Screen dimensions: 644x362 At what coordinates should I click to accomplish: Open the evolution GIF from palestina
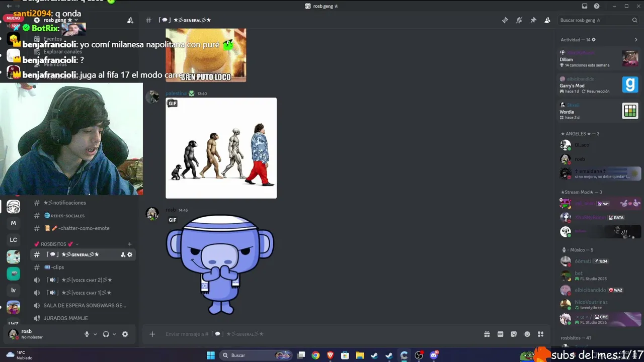point(221,148)
